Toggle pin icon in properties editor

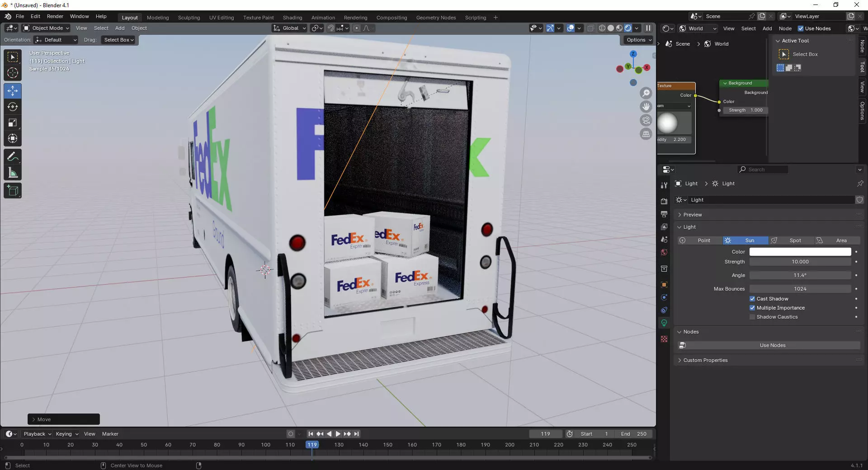(x=860, y=183)
